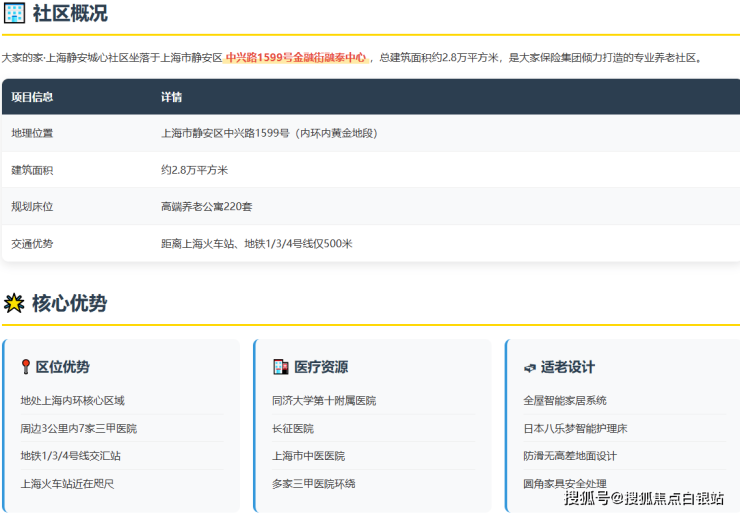Click the 项目信息 table column header
Image resolution: width=740 pixels, height=514 pixels.
click(x=32, y=97)
